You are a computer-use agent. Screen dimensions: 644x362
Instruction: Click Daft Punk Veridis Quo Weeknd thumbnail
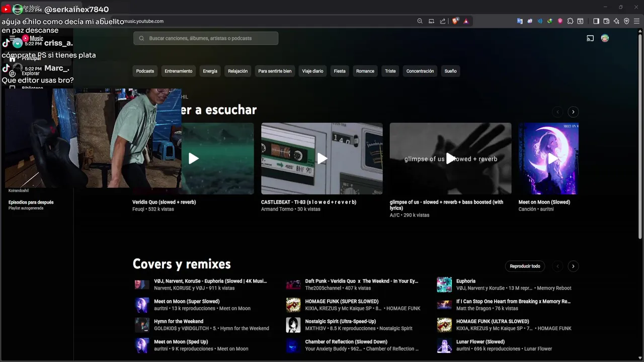293,285
